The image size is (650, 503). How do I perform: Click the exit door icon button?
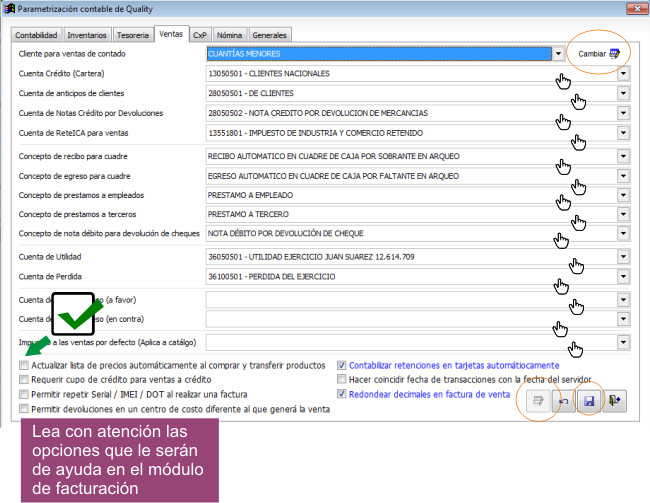pos(614,401)
